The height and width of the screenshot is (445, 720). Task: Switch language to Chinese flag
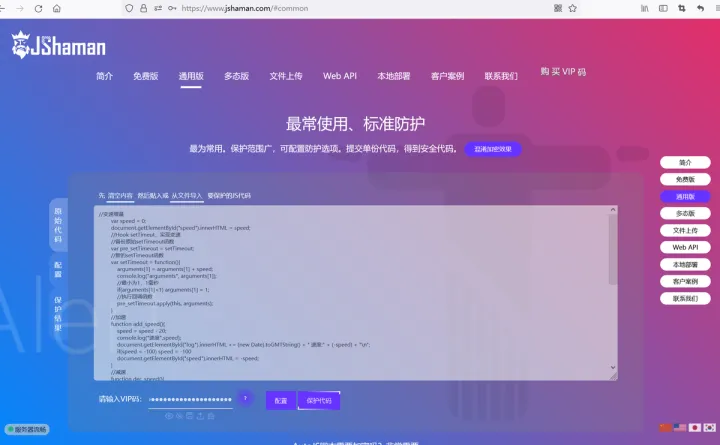(x=665, y=428)
